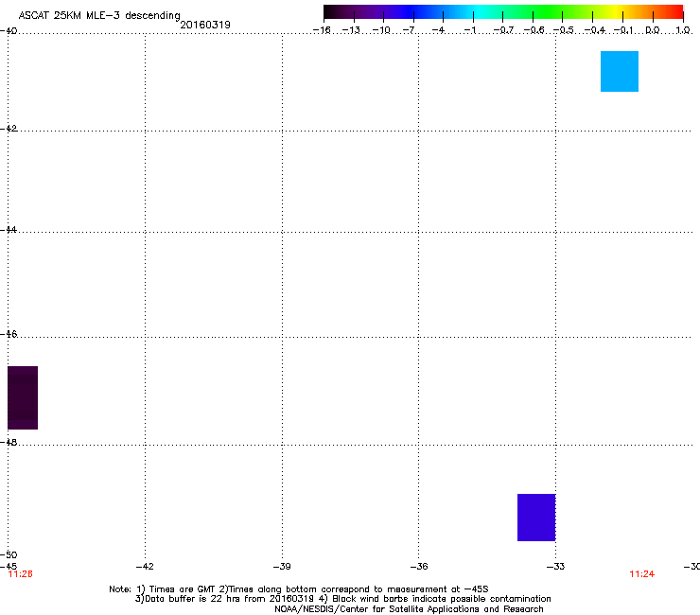Click latitude axis label '-48'
Screen dimensions: 700x615
[x=9, y=443]
